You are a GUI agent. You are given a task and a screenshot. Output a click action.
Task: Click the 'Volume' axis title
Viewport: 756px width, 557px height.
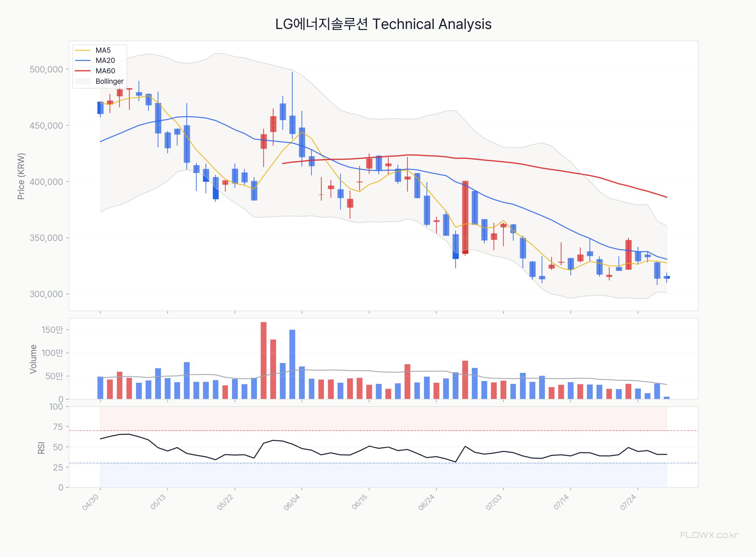[33, 359]
